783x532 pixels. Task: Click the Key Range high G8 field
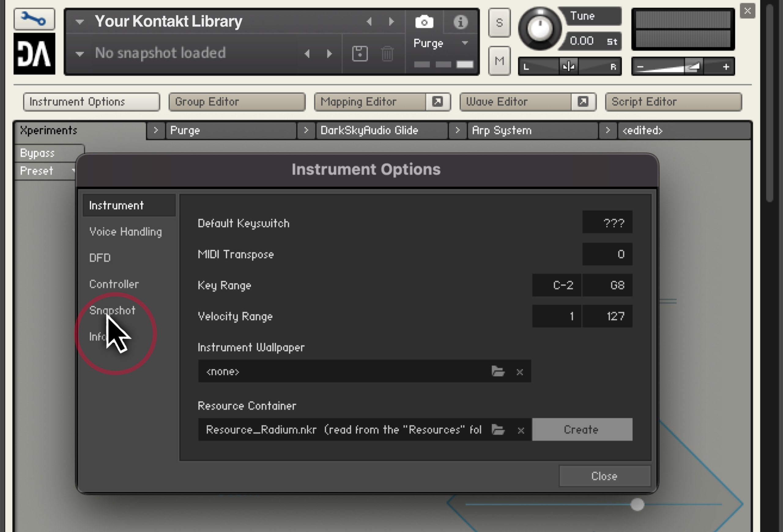pos(607,285)
